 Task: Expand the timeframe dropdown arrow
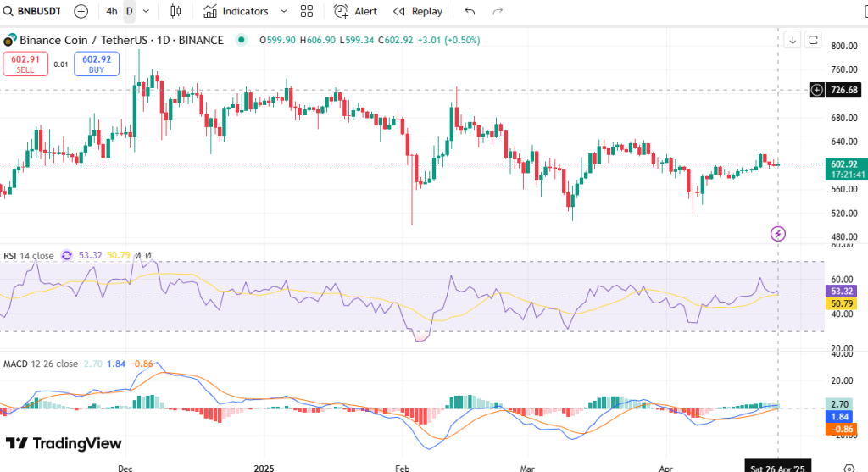[146, 11]
